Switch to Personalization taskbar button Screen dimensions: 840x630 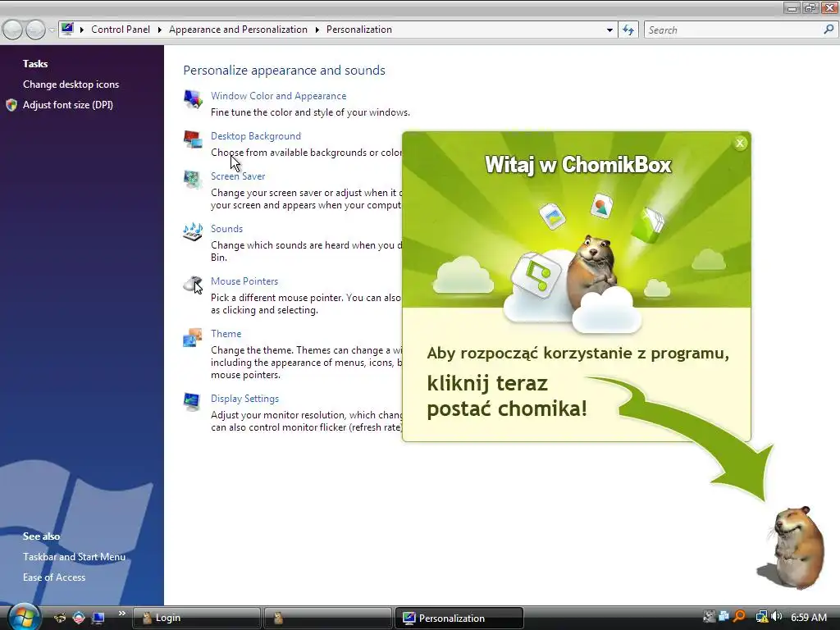click(x=459, y=618)
